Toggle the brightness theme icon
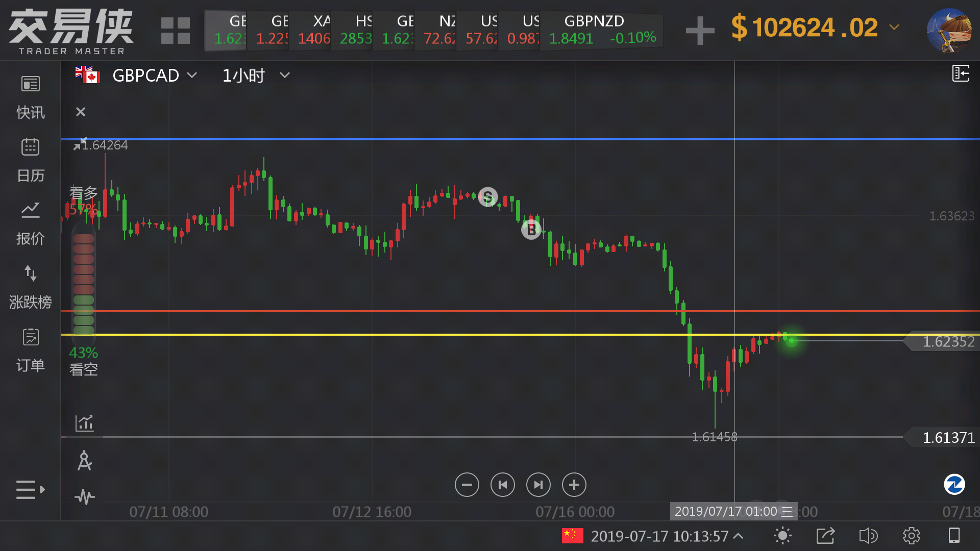The width and height of the screenshot is (980, 551). 782,536
